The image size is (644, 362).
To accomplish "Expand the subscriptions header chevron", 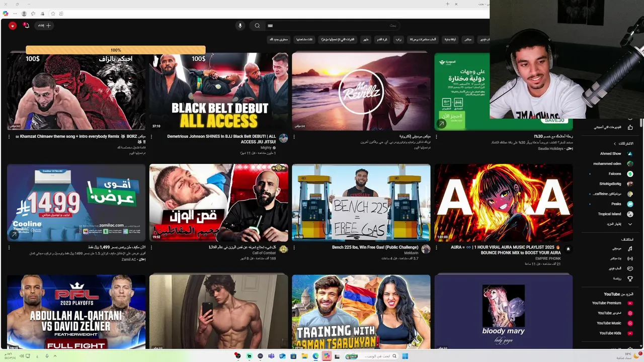I will [x=614, y=144].
